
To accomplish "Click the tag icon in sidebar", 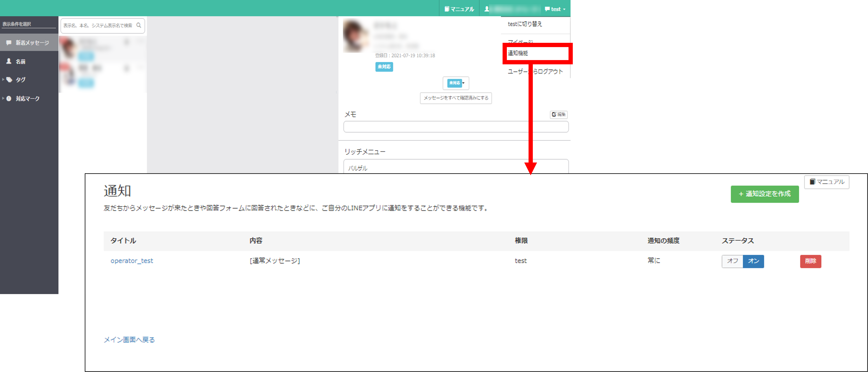I will 9,80.
